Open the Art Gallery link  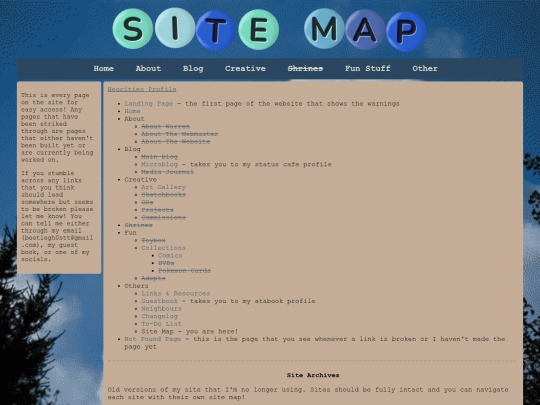point(164,187)
